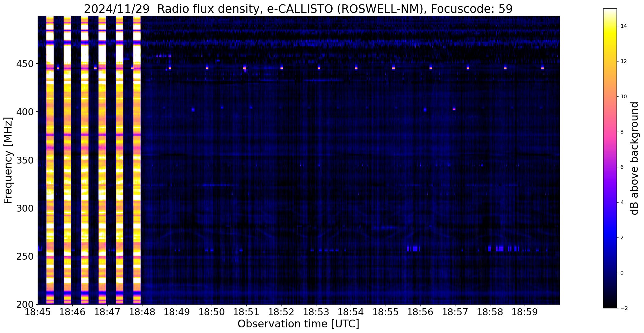Click the 18:46 time tick label
This screenshot has width=644, height=333.
tap(72, 312)
